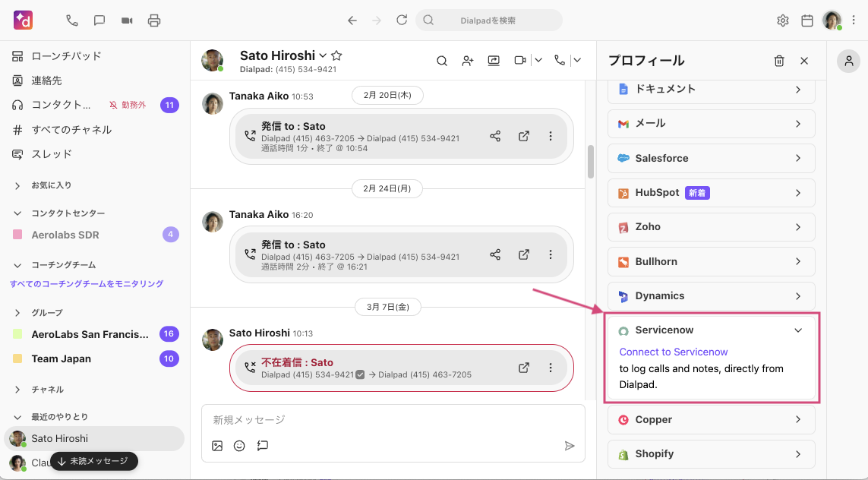Delete profile using trash icon
This screenshot has height=480, width=868.
point(779,61)
